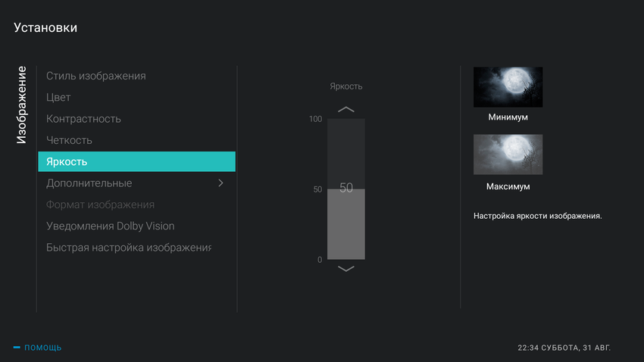The image size is (644, 362).
Task: Click the blue Помощь help indicator
Action: pos(17,348)
